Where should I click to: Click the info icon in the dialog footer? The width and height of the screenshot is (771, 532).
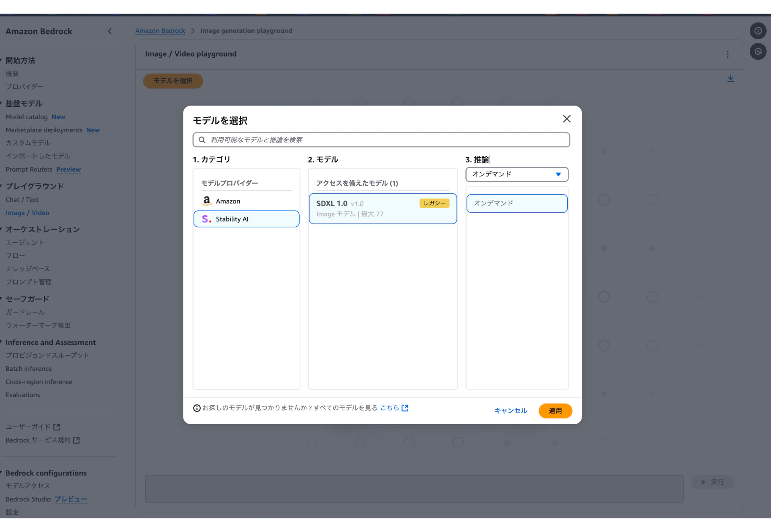click(x=197, y=408)
